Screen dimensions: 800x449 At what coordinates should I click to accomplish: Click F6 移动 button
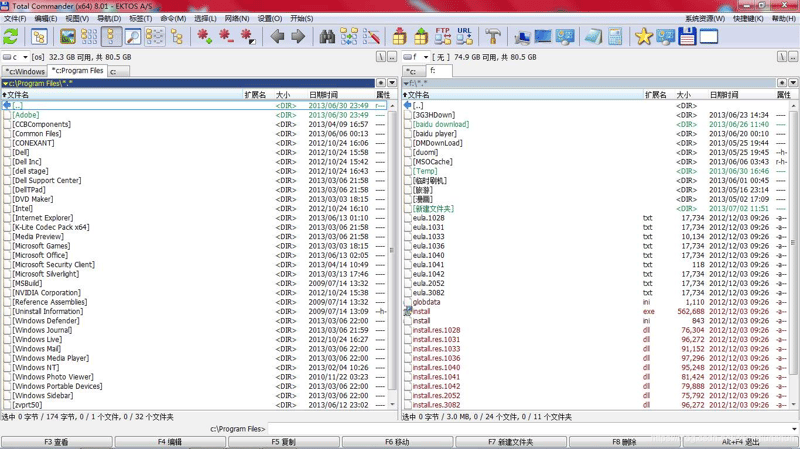coord(397,442)
